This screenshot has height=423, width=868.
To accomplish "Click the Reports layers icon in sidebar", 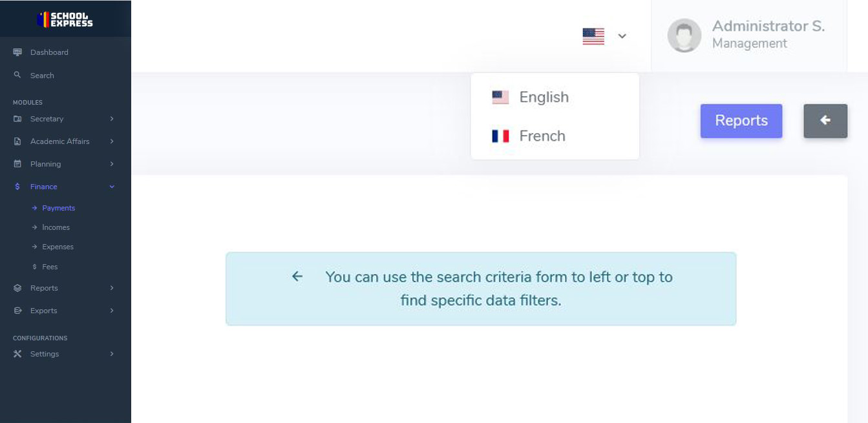I will (x=17, y=288).
